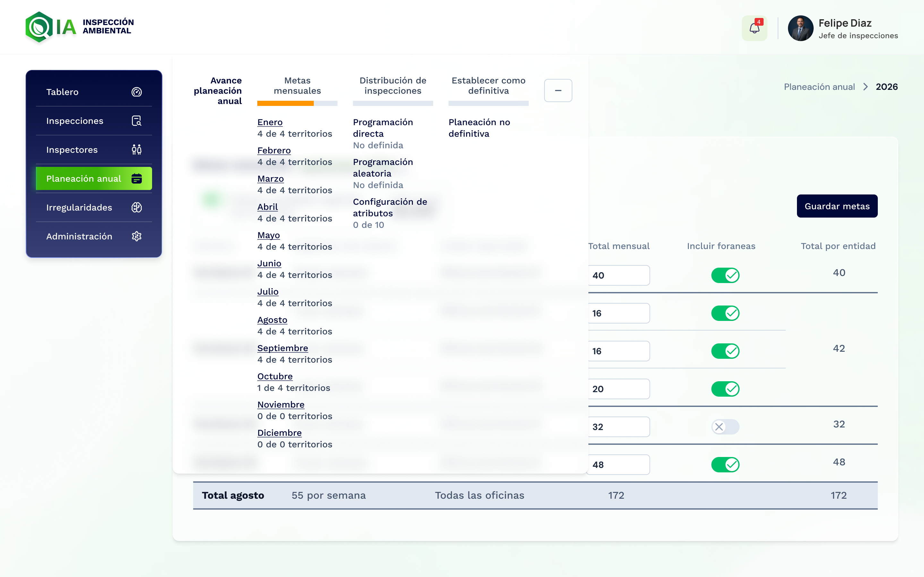The height and width of the screenshot is (577, 924).
Task: Enable the foraneas toggle in the 32 row
Action: pos(725,426)
